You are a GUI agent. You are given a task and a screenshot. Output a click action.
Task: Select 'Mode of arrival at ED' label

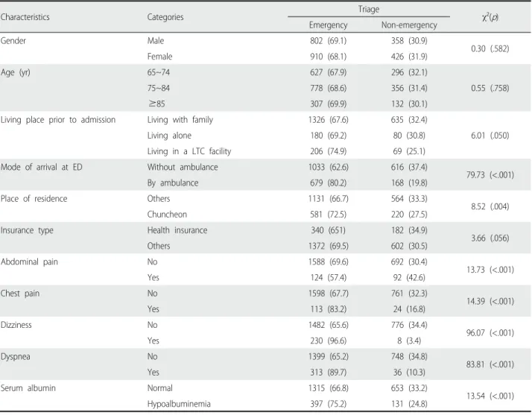tap(42, 167)
